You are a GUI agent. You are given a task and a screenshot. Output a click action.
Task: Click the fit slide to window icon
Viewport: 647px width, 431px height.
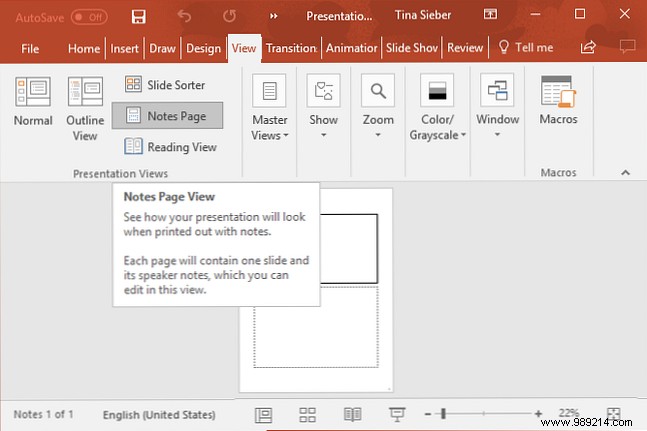614,413
